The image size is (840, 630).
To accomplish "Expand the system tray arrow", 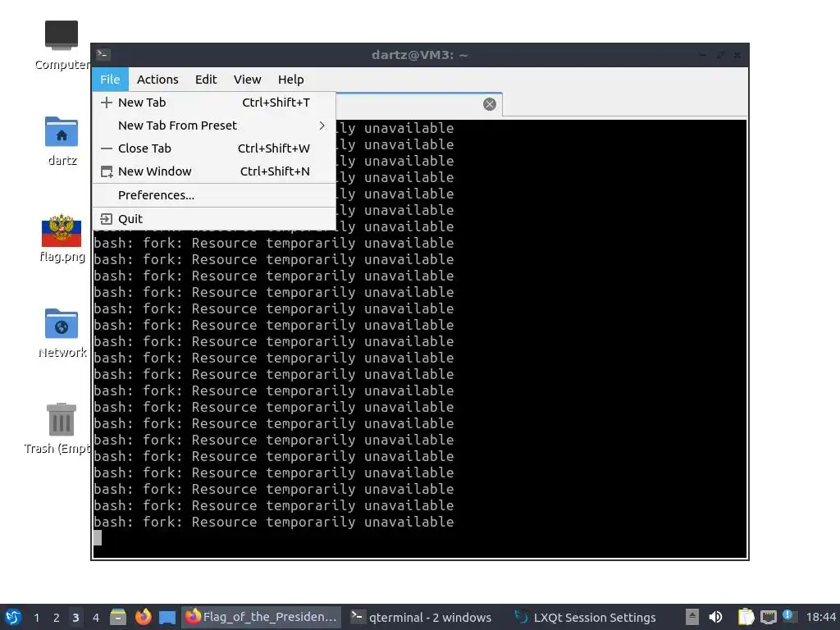I will [692, 617].
